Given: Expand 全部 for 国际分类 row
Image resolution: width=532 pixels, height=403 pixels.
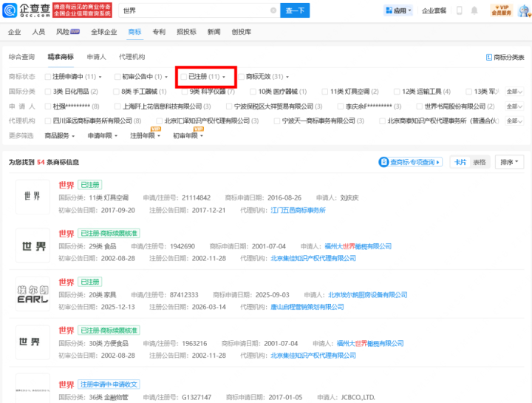Looking at the screenshot, I should (x=514, y=92).
